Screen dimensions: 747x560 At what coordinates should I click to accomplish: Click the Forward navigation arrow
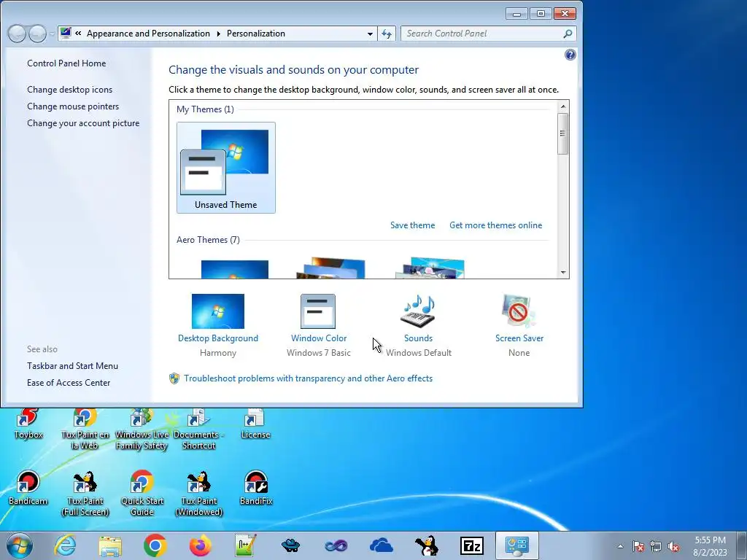pos(38,34)
